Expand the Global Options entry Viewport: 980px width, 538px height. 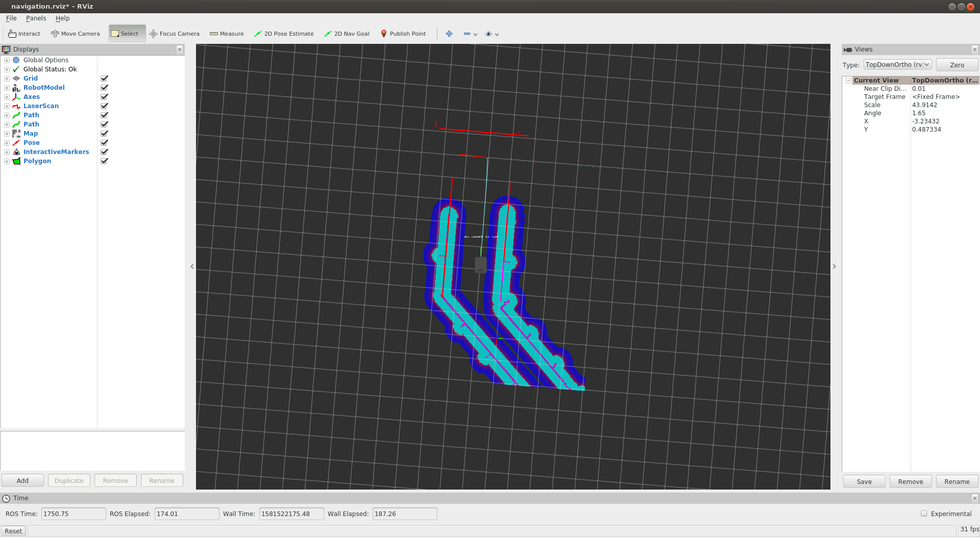click(7, 60)
